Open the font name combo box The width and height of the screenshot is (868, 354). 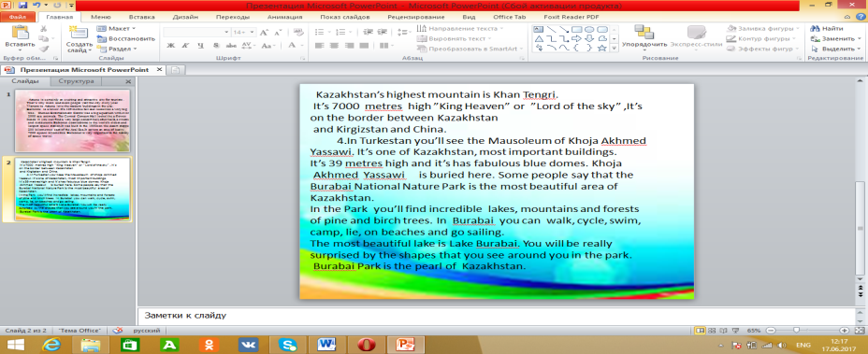(197, 33)
